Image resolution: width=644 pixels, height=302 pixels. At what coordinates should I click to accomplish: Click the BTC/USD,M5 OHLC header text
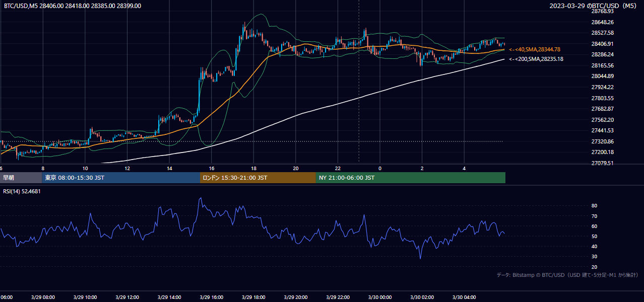click(73, 6)
